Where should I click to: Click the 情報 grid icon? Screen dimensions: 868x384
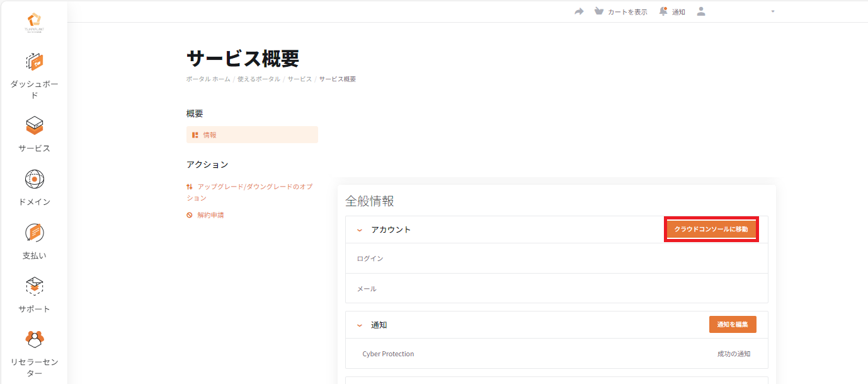tap(195, 135)
